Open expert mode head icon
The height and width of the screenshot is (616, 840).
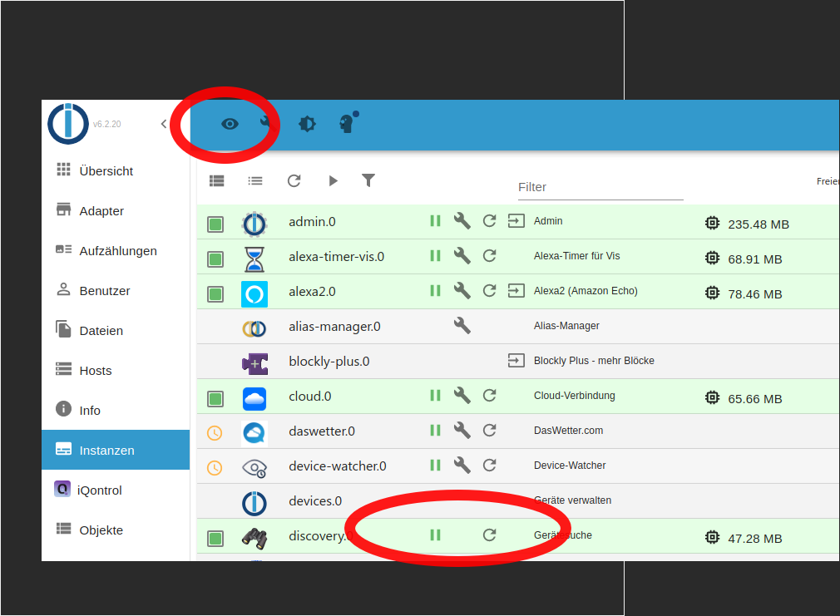coord(348,123)
